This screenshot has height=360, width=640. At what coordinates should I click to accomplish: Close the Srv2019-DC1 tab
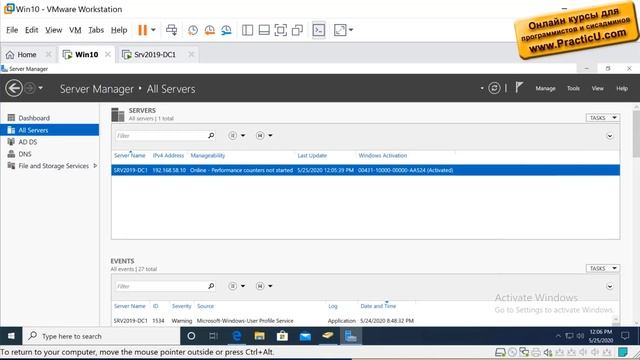(191, 54)
